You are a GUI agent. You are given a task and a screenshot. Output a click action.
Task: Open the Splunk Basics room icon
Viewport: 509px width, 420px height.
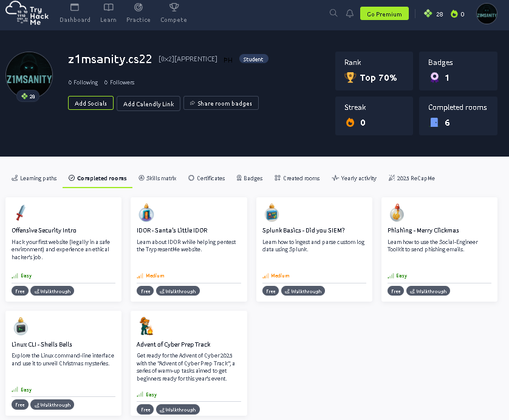click(272, 213)
